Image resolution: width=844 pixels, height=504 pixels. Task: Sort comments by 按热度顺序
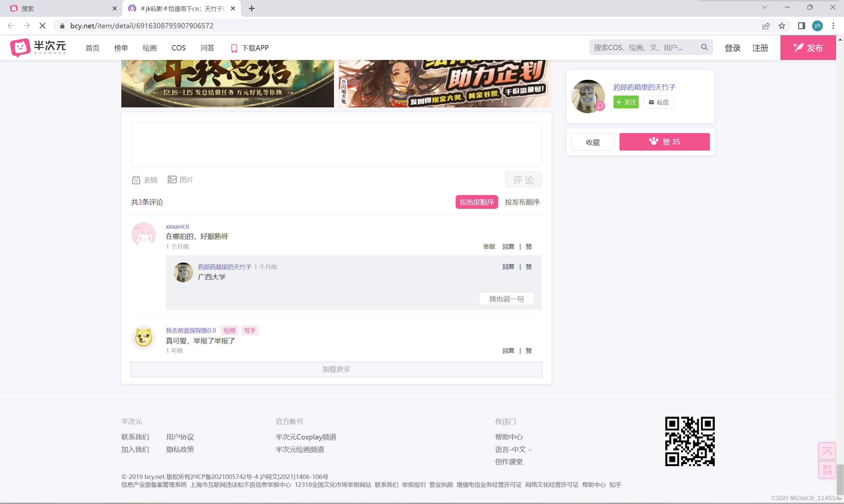click(x=476, y=202)
